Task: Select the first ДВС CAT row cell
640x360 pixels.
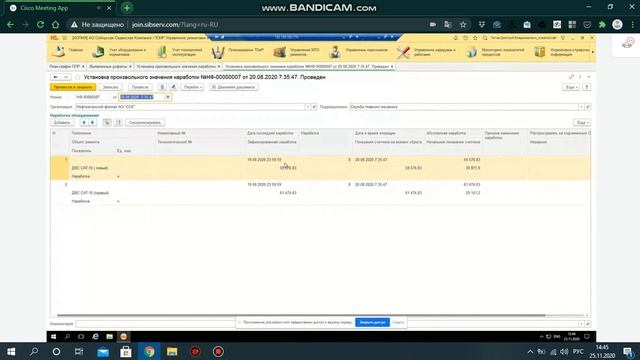Action: click(x=90, y=168)
